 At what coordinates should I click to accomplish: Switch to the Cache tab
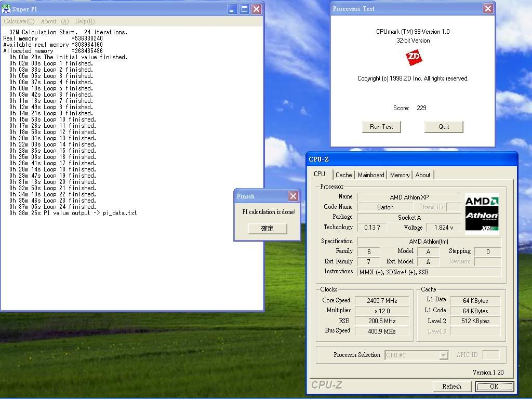pyautogui.click(x=343, y=175)
